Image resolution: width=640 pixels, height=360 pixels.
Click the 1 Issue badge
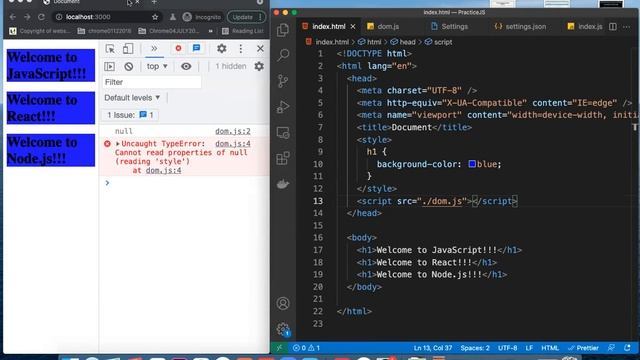(x=130, y=115)
